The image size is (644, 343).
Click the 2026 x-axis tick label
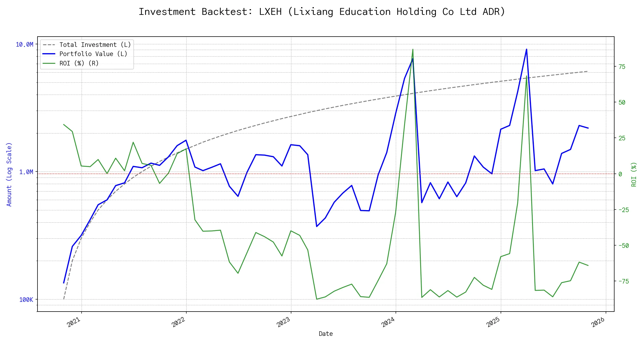coord(598,322)
